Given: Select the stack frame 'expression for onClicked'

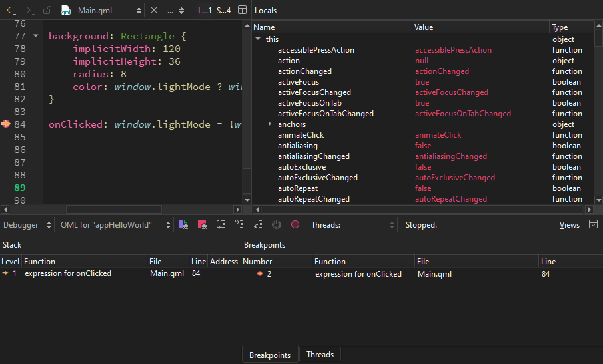Looking at the screenshot, I should tap(120, 273).
